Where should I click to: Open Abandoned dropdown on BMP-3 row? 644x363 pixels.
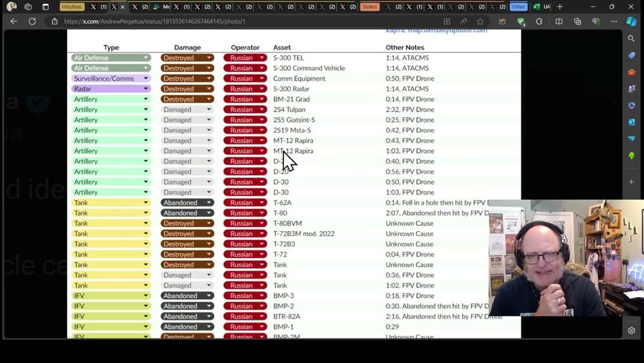click(x=209, y=296)
